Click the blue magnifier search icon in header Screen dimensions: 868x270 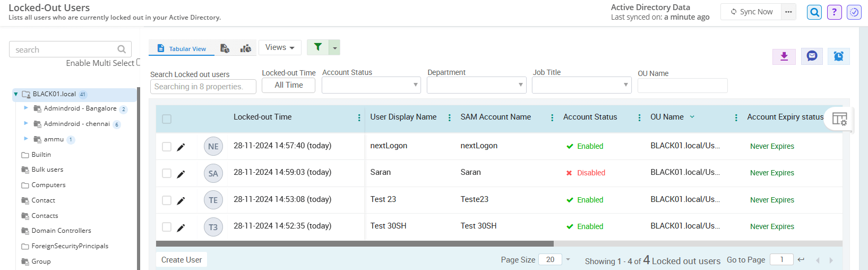click(x=814, y=12)
